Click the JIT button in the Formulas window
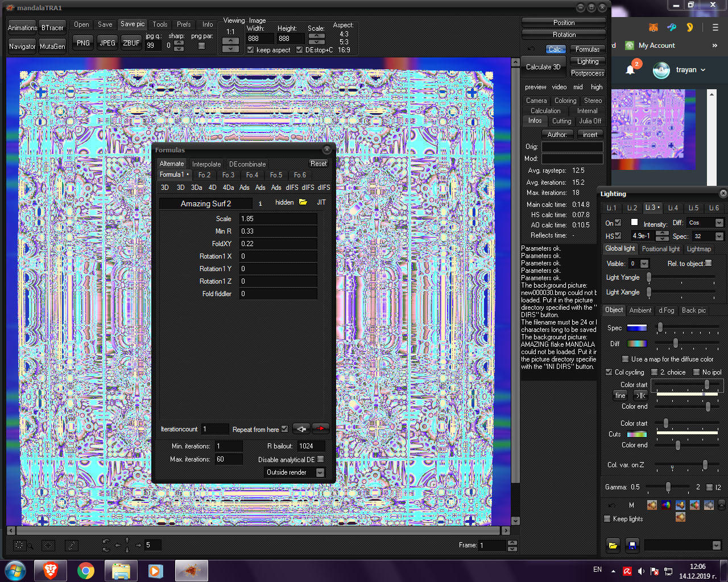This screenshot has width=728, height=582. (x=321, y=202)
